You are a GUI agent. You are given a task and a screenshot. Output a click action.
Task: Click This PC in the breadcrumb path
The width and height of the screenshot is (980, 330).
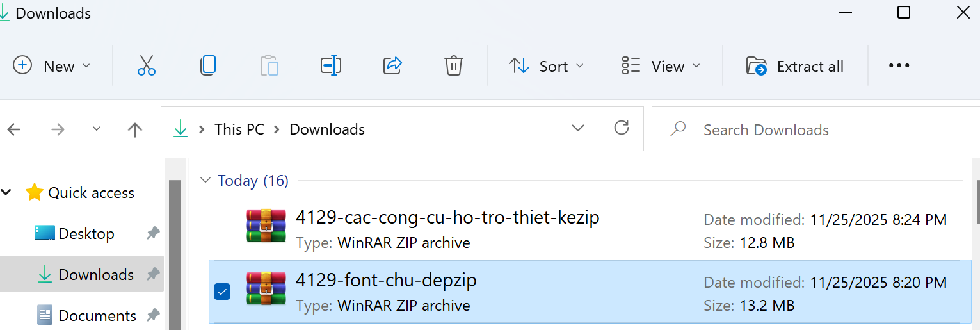point(239,129)
